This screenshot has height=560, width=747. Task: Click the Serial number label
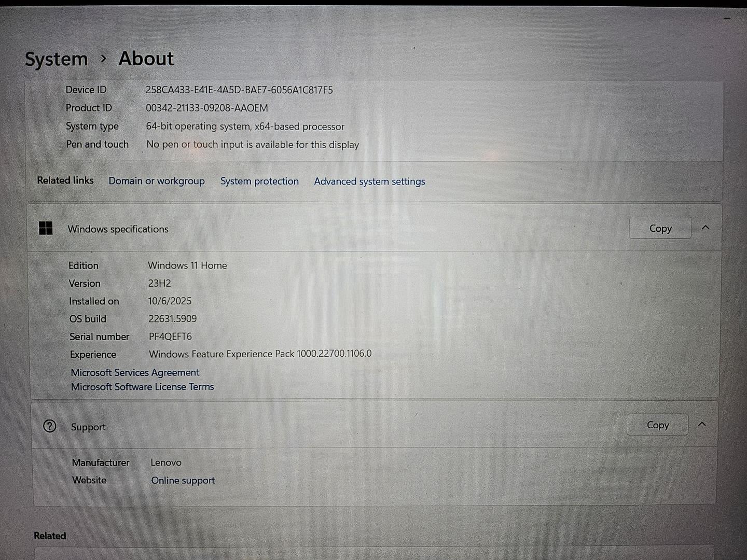(100, 337)
